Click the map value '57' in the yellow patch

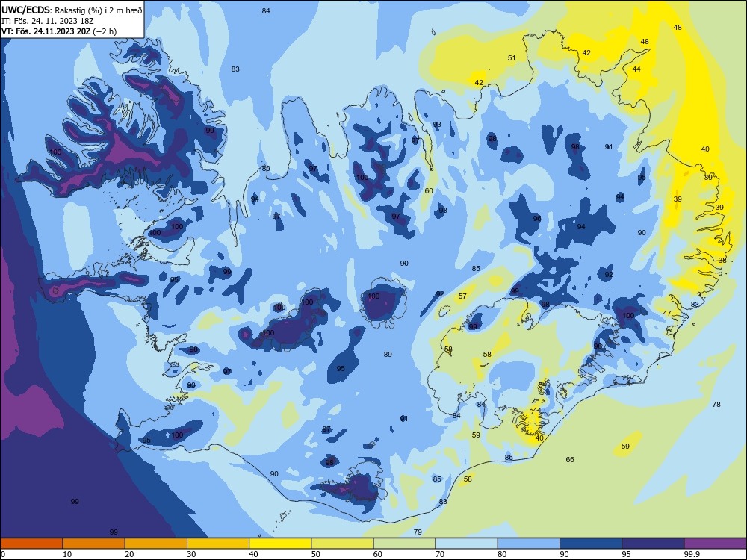coord(462,296)
